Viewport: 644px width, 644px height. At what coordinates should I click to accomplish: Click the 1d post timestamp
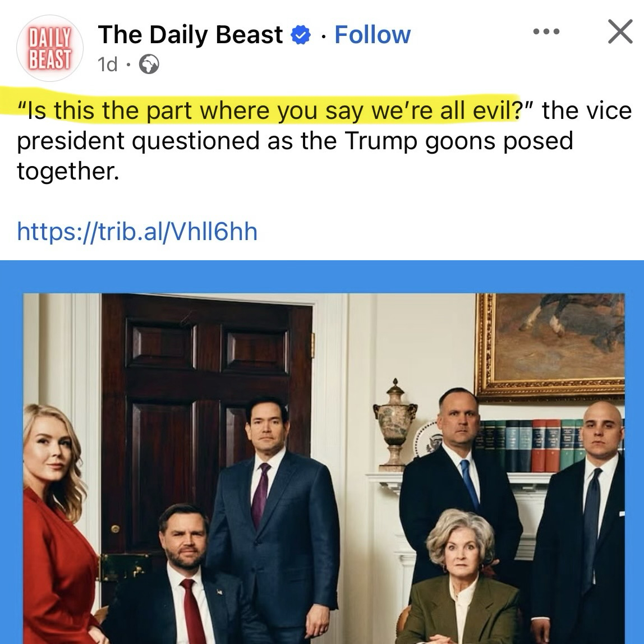click(x=107, y=65)
